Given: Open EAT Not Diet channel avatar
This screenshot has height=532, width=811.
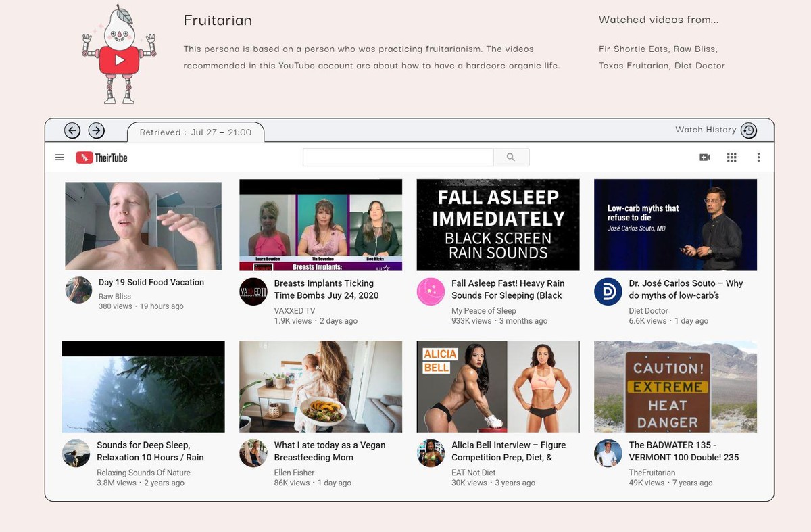Looking at the screenshot, I should tap(431, 453).
